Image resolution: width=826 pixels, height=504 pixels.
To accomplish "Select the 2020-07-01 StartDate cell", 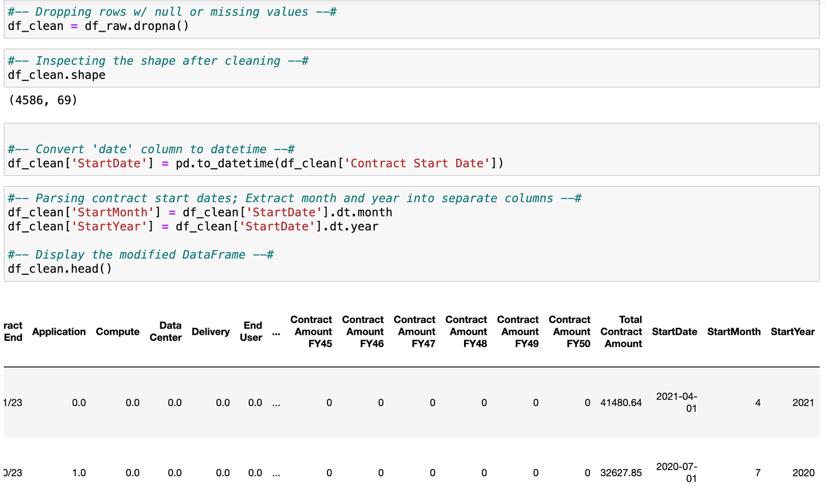I will pyautogui.click(x=677, y=473).
